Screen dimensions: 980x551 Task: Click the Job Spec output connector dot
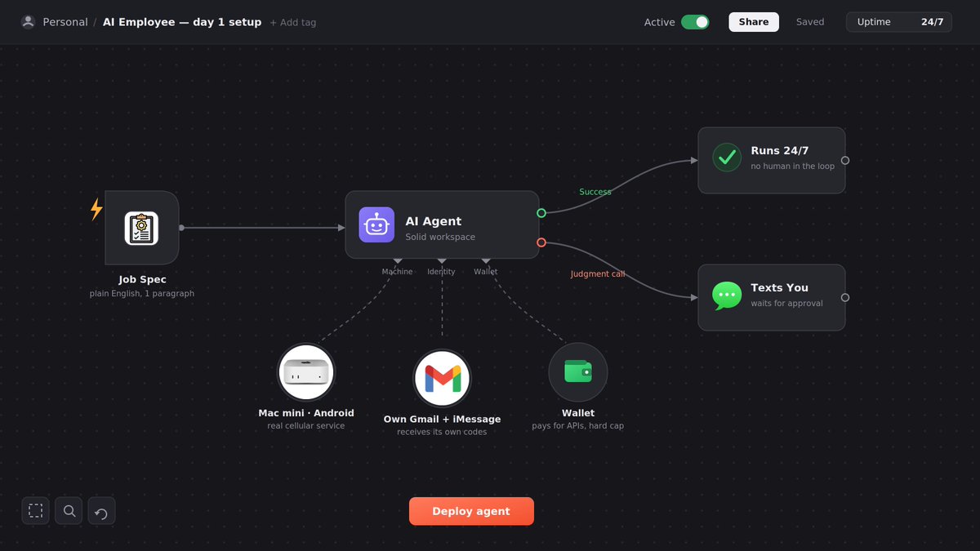pyautogui.click(x=181, y=228)
